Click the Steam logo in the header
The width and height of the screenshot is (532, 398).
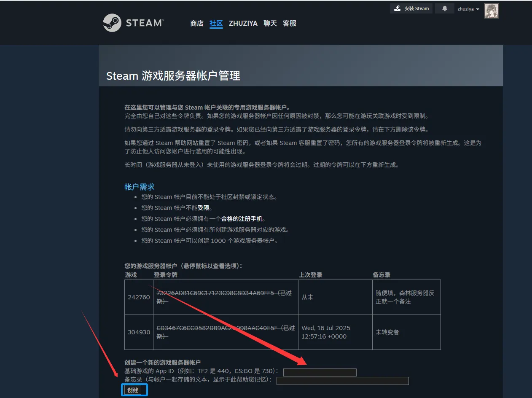[133, 23]
